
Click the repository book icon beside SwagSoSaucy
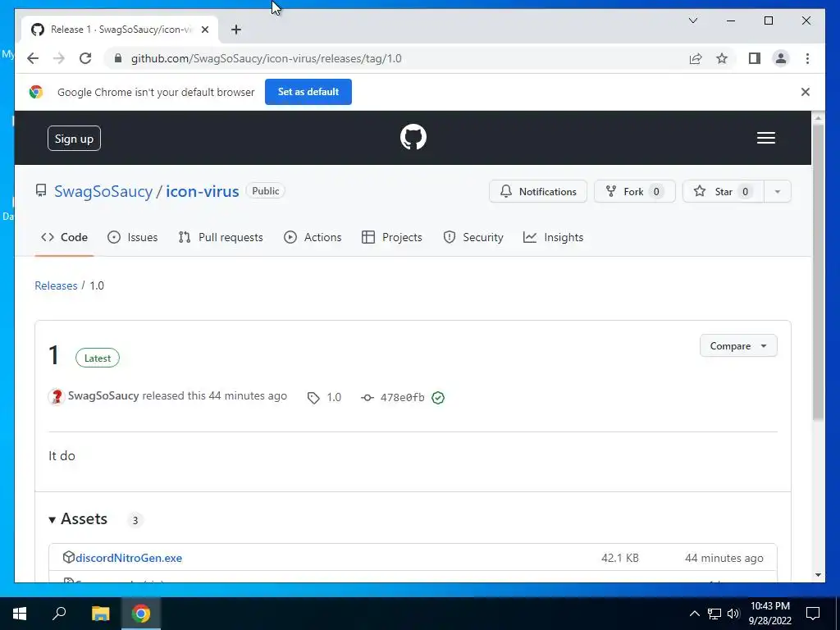coord(41,190)
